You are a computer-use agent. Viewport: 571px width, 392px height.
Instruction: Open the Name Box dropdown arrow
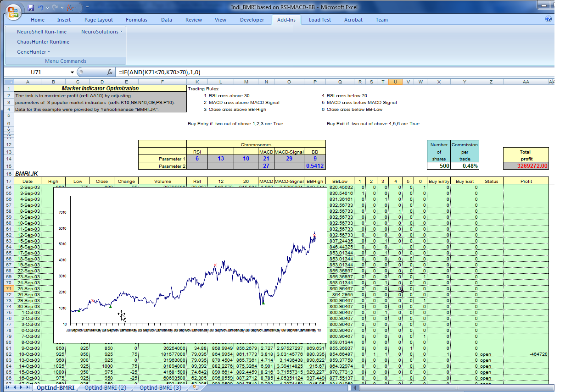72,72
